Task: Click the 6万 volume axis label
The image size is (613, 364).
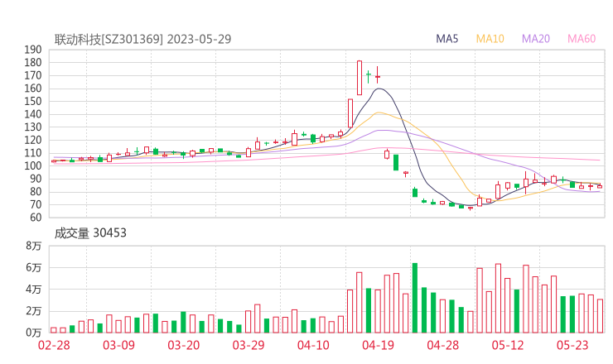Action: (34, 268)
